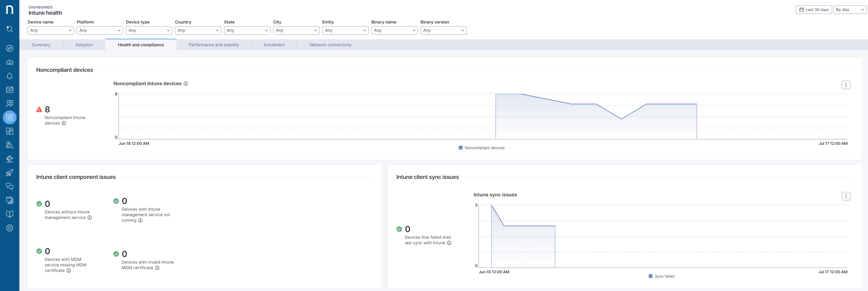
Task: Open the alerts bell icon
Action: [x=9, y=76]
